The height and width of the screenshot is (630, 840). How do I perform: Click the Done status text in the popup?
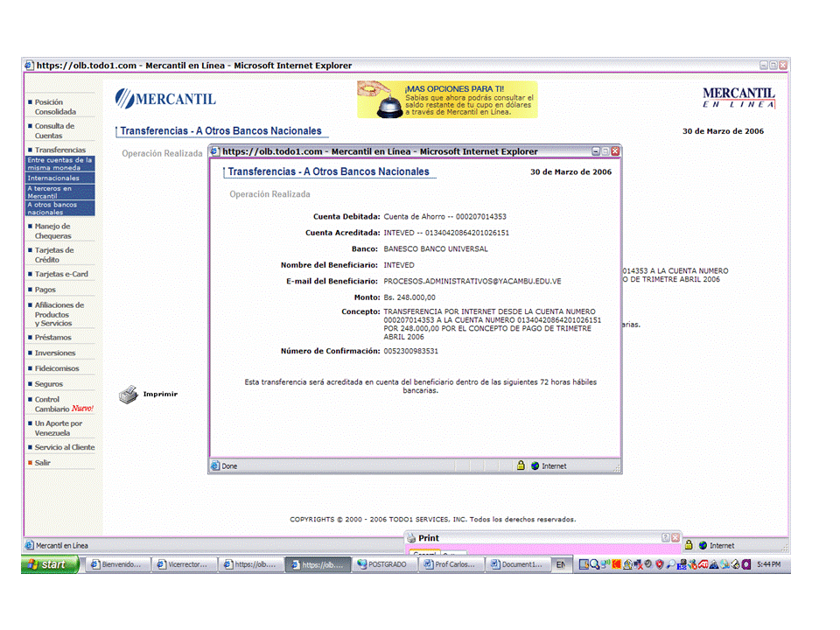click(229, 466)
